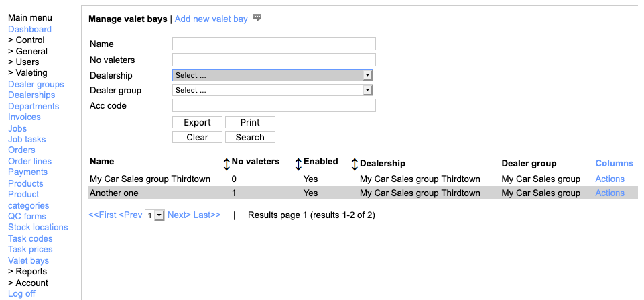
Task: Click the Columns link in table header
Action: 614,163
